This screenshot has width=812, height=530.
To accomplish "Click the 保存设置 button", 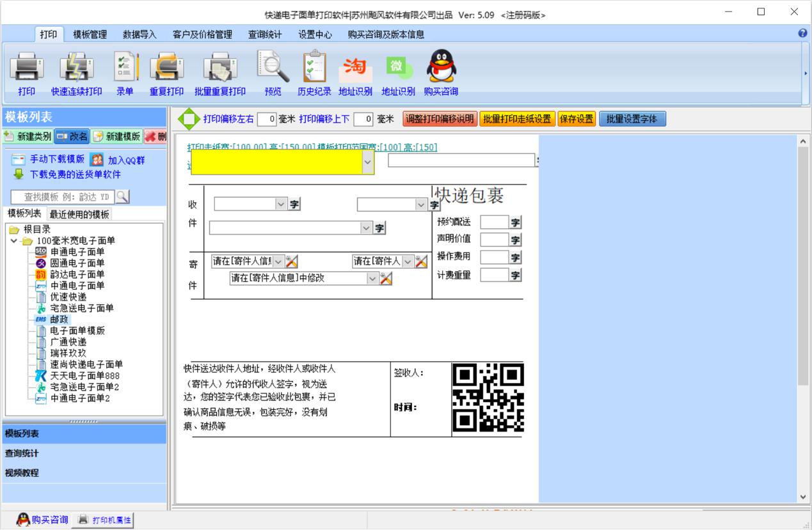I will pyautogui.click(x=576, y=119).
